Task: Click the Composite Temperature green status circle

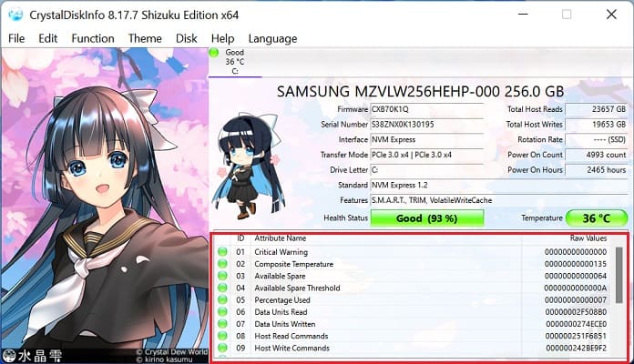Action: coord(222,264)
